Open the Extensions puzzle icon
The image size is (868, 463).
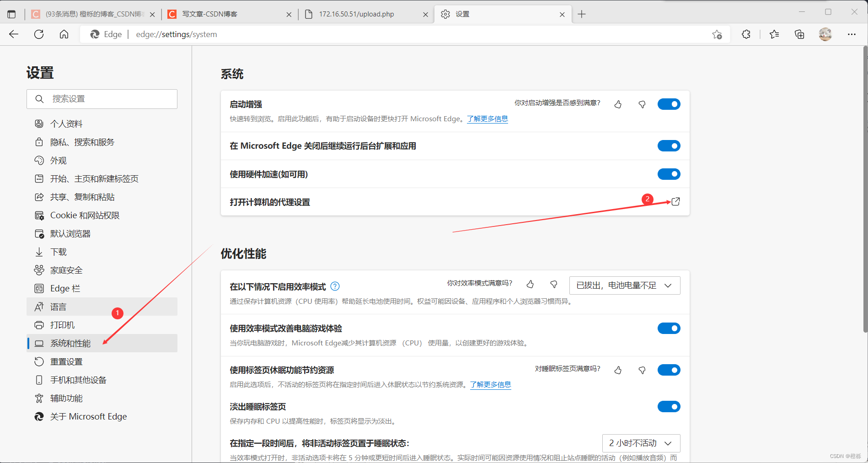(x=746, y=34)
